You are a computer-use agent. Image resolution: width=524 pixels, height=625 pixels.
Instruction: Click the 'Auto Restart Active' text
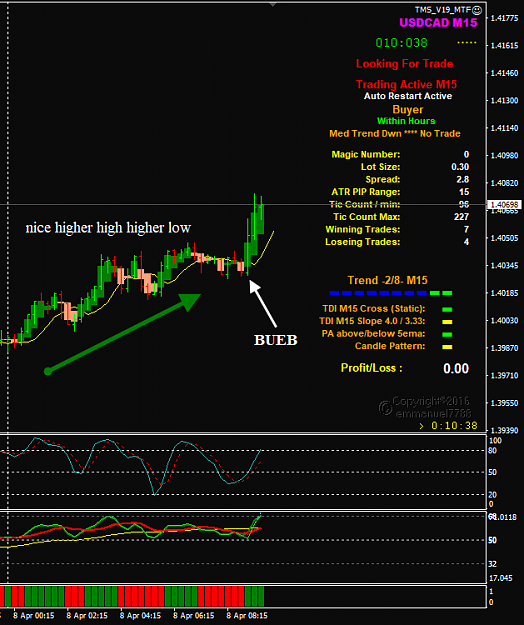(x=408, y=96)
